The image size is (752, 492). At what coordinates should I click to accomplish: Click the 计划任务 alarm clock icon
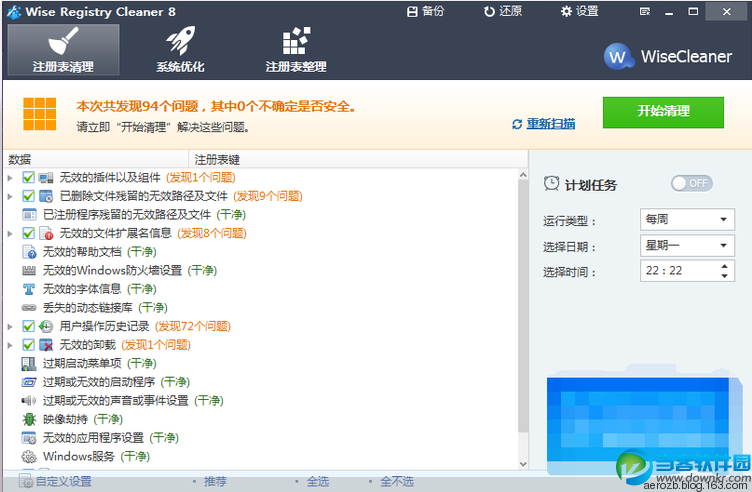click(552, 183)
